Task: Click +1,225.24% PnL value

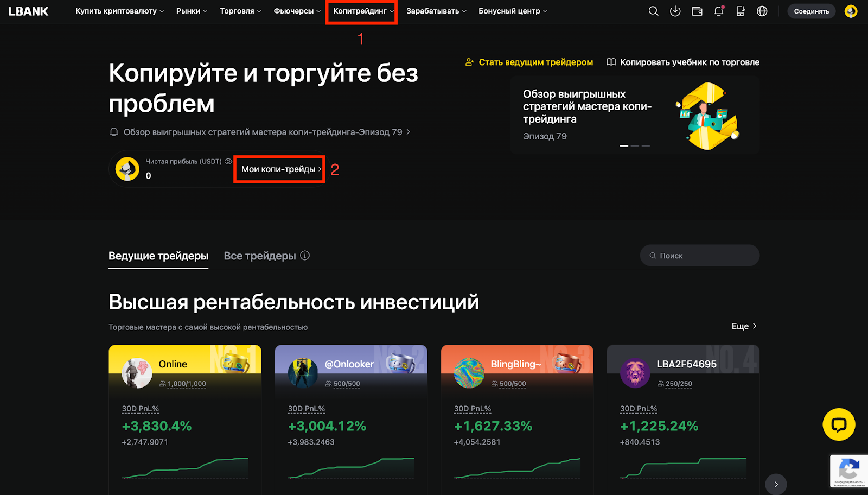Action: [x=659, y=426]
